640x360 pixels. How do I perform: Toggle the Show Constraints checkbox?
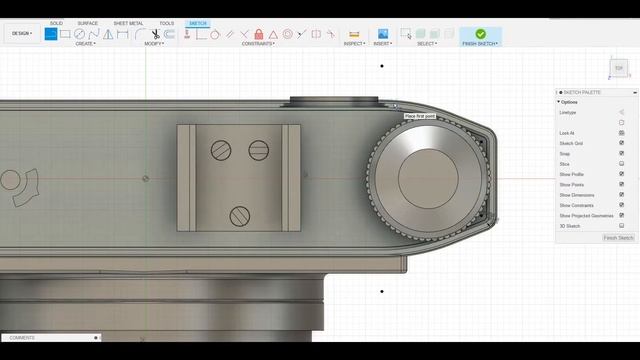622,205
